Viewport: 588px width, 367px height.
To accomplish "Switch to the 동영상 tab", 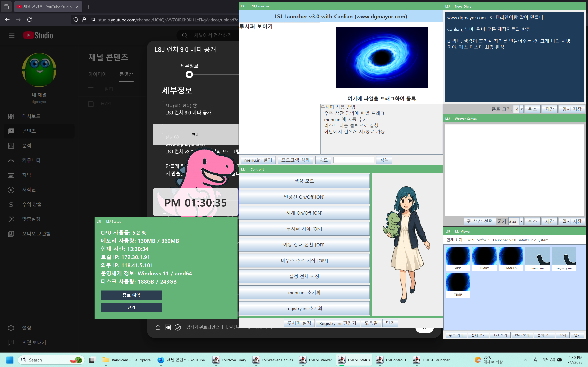I will click(x=126, y=74).
